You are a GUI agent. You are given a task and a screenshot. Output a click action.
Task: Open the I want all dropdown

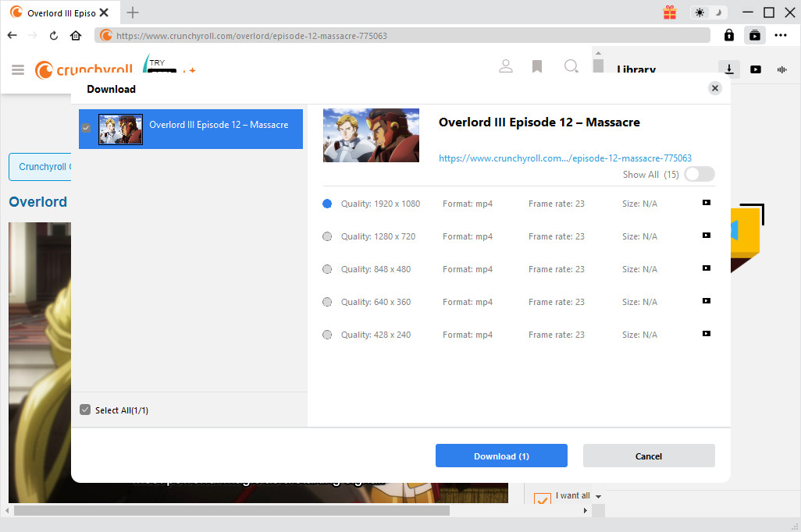tap(572, 495)
